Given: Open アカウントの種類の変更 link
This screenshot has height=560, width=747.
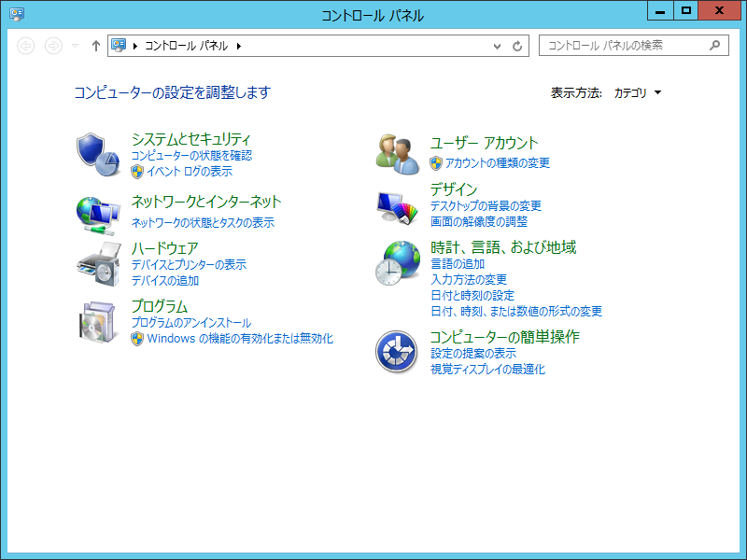Looking at the screenshot, I should pos(498,163).
